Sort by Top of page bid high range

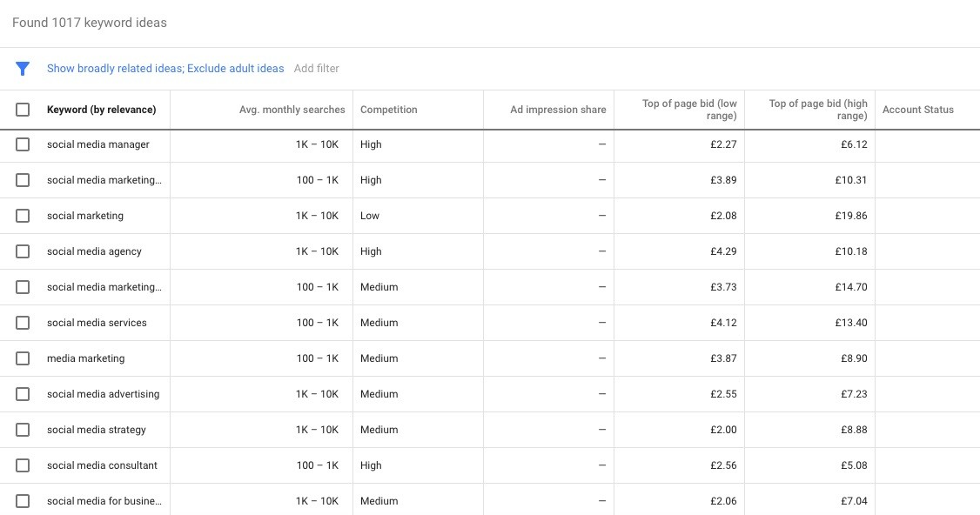(818, 110)
